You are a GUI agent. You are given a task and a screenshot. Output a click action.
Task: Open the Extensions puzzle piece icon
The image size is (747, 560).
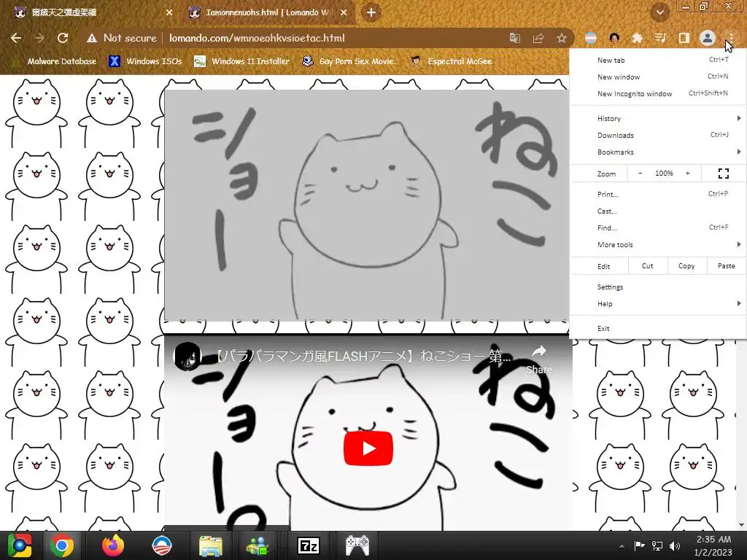[637, 38]
